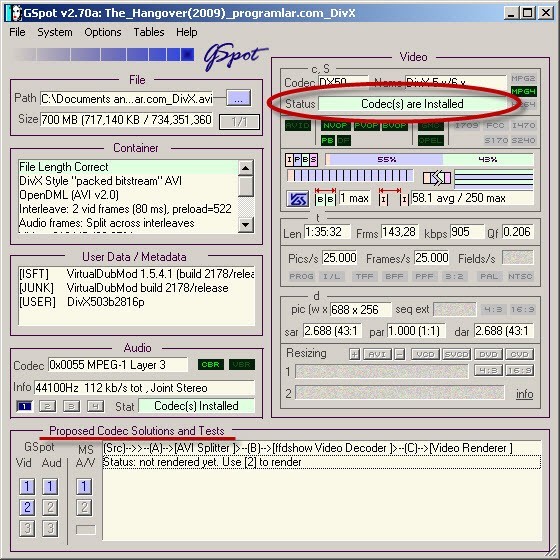
Task: Click the green PB indicator
Action: pos(328,140)
